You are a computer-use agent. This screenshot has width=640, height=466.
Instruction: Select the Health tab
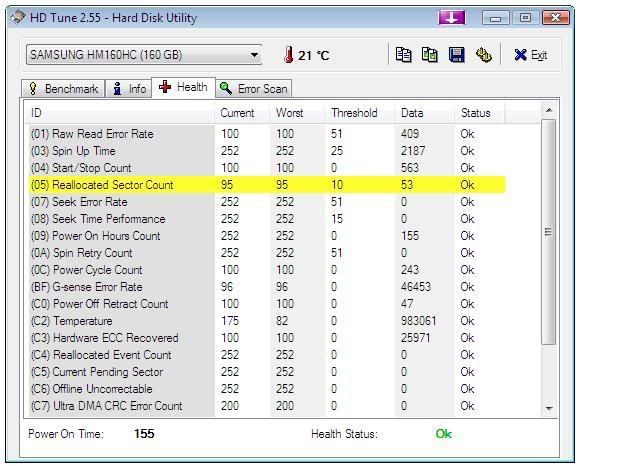[184, 87]
